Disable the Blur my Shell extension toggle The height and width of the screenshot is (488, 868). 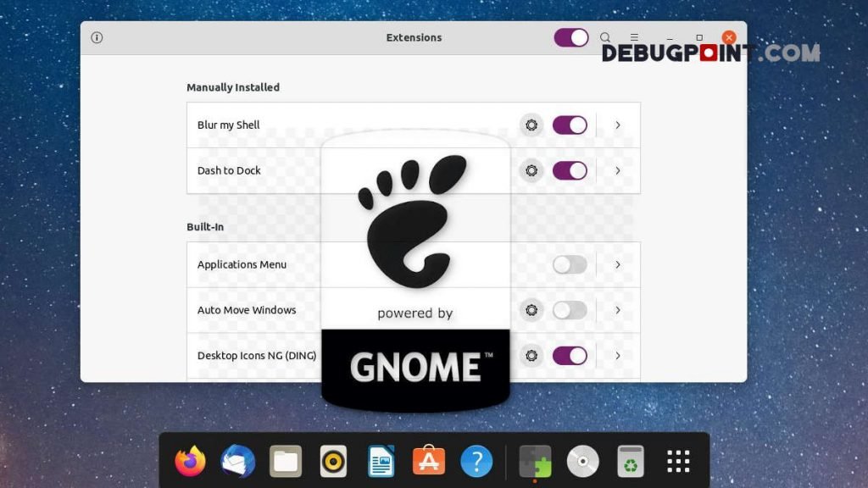click(x=570, y=125)
